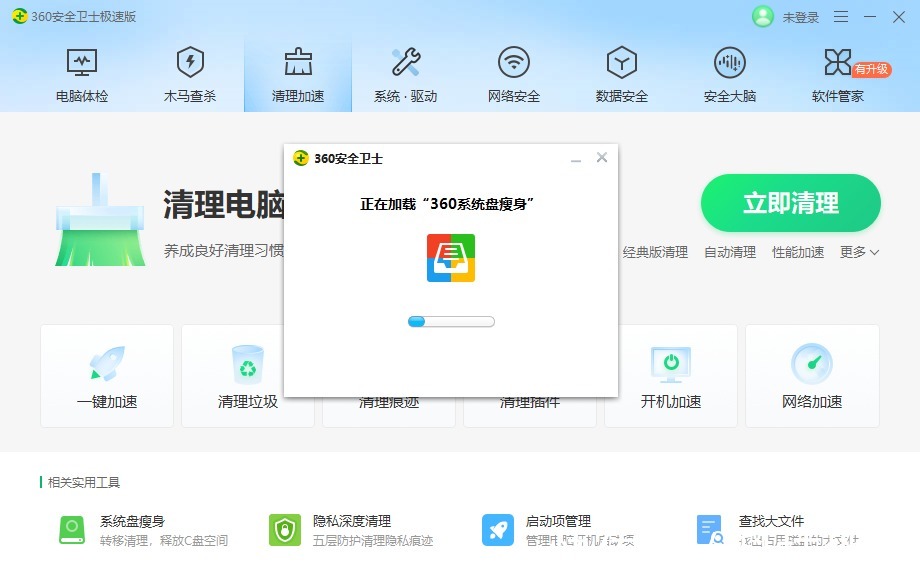
Task: Click the 系统盘瘦身 disk icon
Action: pyautogui.click(x=72, y=530)
